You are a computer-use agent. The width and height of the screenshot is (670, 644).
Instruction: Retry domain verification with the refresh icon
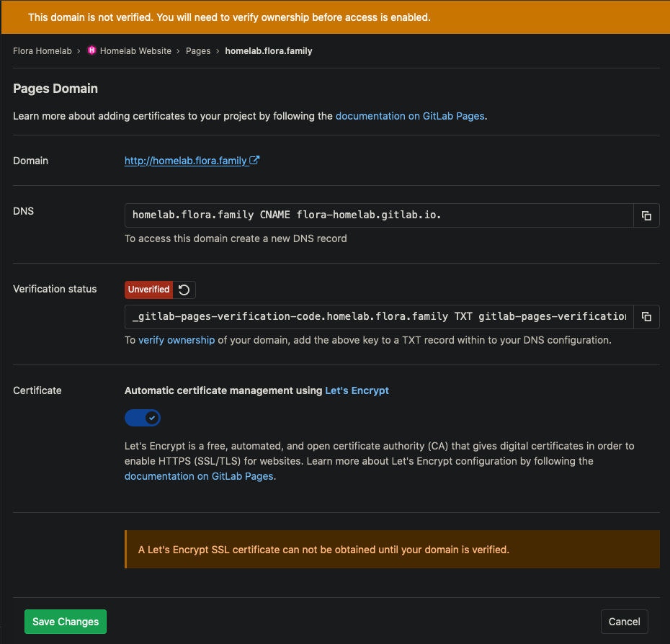[184, 290]
